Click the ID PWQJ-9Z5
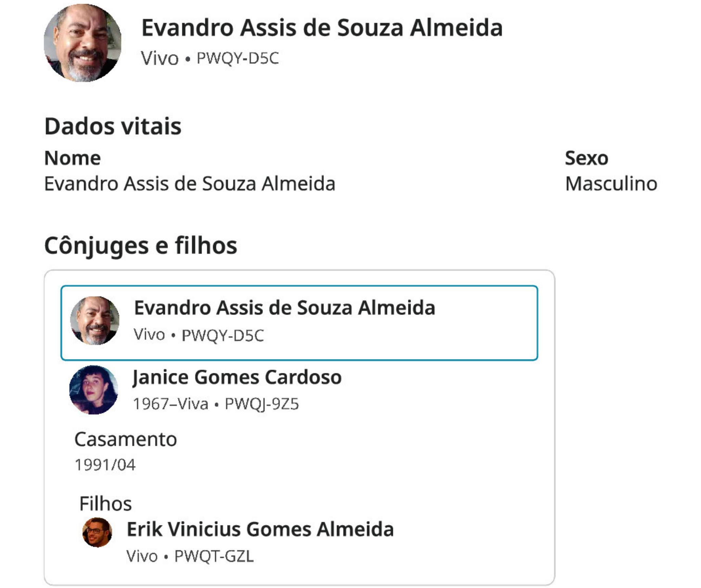Screen dimensions: 701x588 (262, 404)
